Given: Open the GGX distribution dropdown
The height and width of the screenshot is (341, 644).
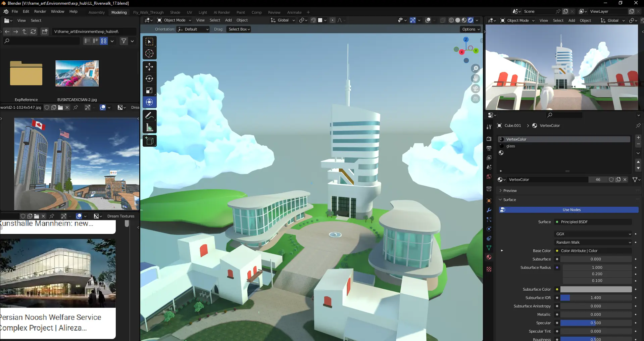Looking at the screenshot, I should point(593,234).
